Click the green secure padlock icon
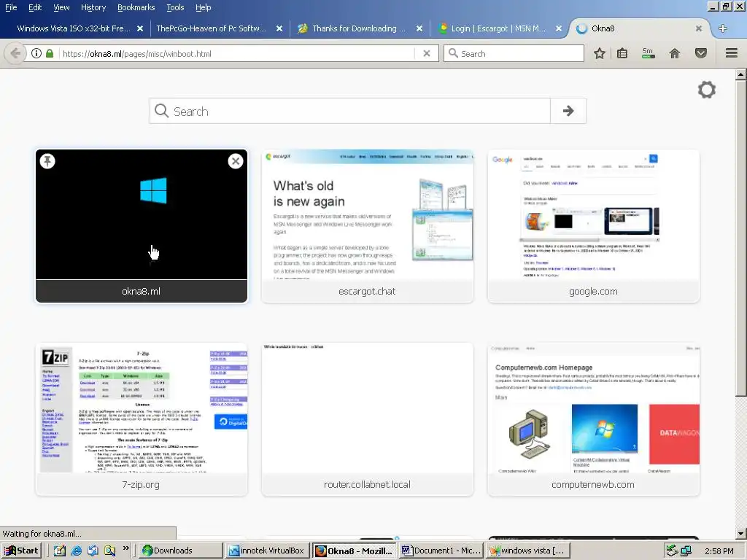This screenshot has width=747, height=560. (50, 53)
